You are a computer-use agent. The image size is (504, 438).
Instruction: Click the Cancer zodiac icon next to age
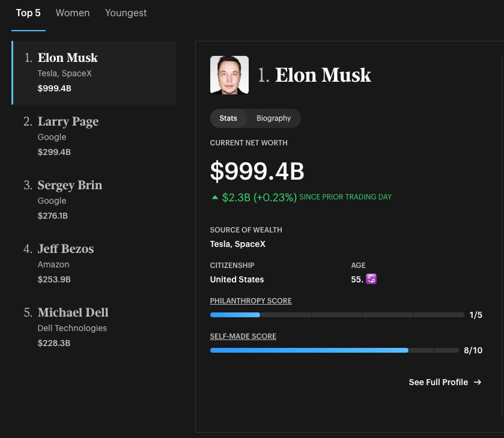click(x=371, y=279)
